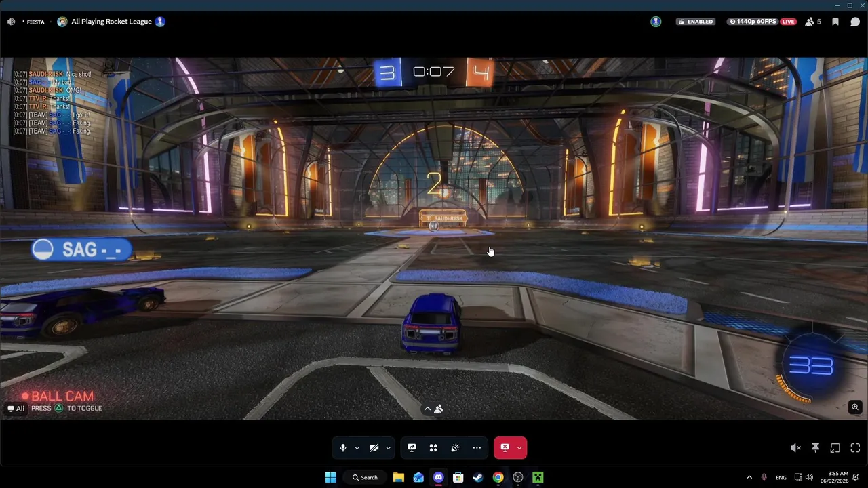Click the clips ENABLED badge

point(696,22)
